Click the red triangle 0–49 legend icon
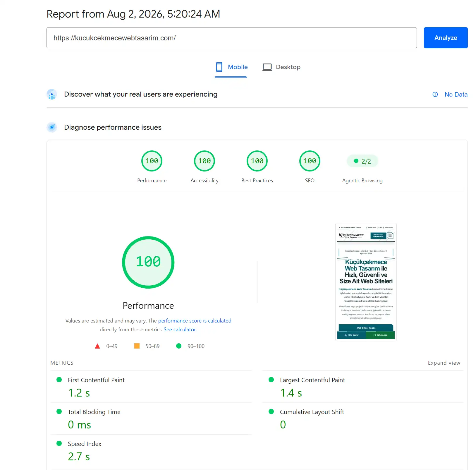The image size is (476, 470). [x=97, y=346]
